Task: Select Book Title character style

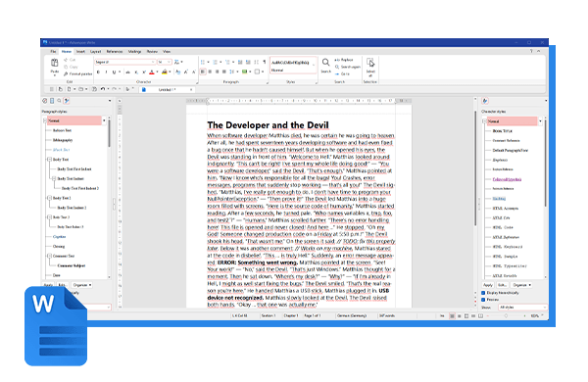Action: (502, 131)
